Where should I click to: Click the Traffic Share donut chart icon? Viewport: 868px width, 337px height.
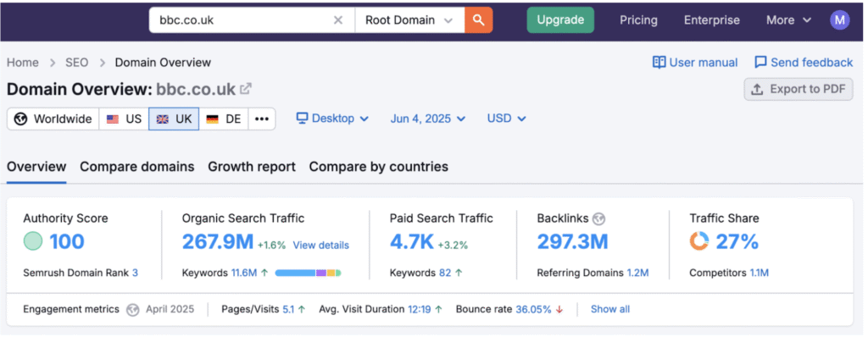point(699,241)
